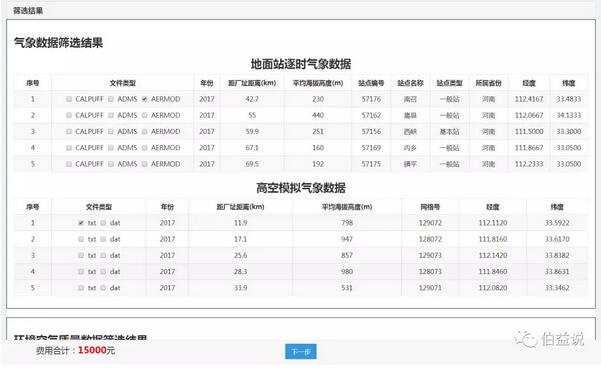Click the 站点编号 column header

tap(371, 83)
